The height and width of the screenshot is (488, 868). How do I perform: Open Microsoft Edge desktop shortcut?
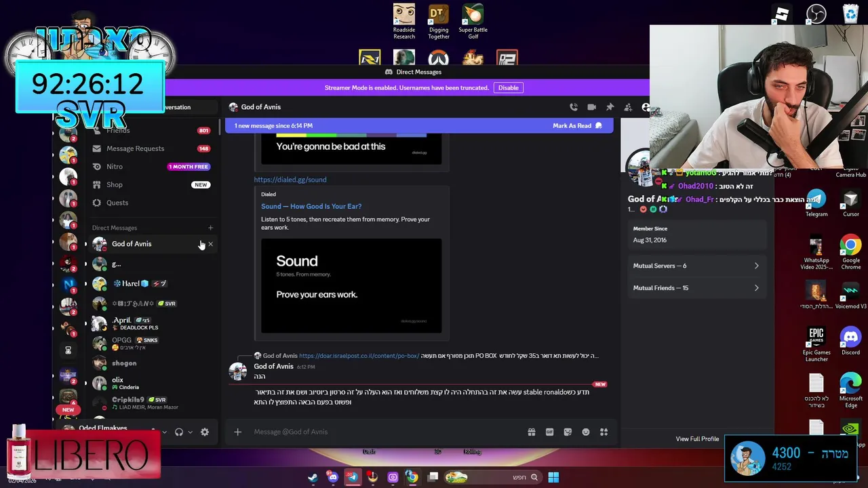pyautogui.click(x=851, y=391)
